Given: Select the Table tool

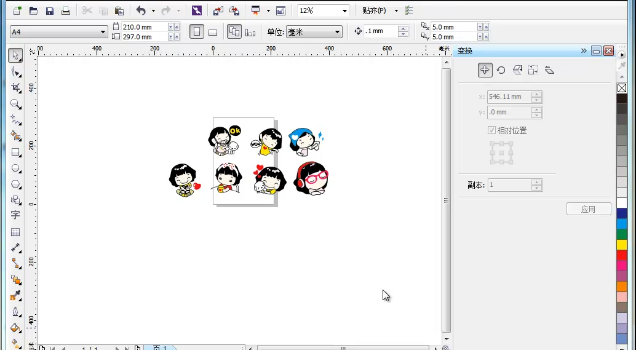Looking at the screenshot, I should [x=15, y=232].
